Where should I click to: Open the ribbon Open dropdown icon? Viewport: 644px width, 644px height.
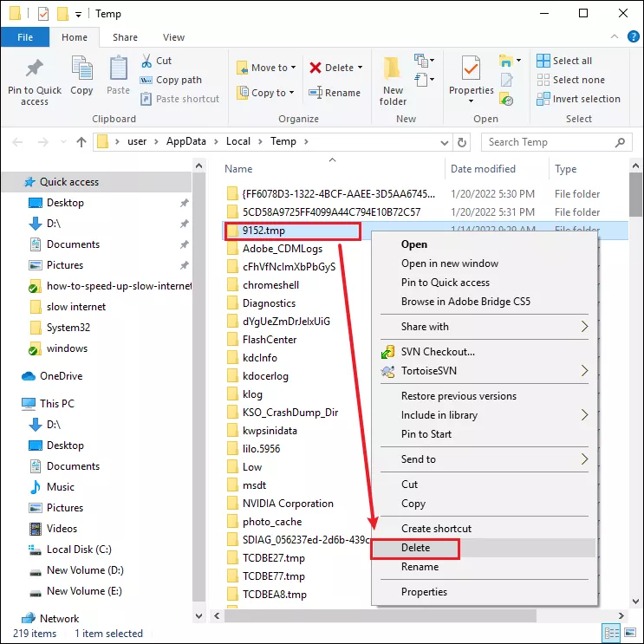(x=510, y=61)
